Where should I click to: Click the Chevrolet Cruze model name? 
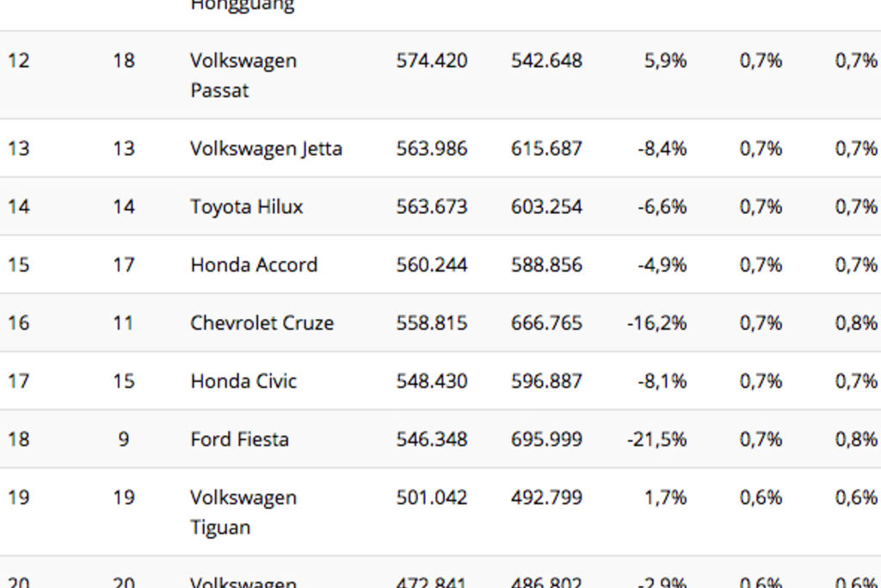coord(262,323)
